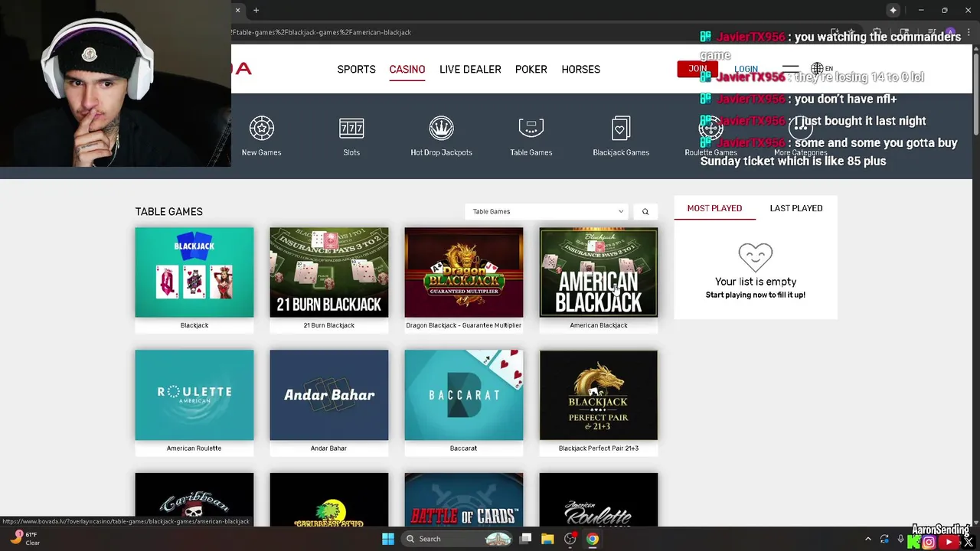Screen dimensions: 980x551
Task: Open Task View from the taskbar
Action: pyautogui.click(x=525, y=539)
